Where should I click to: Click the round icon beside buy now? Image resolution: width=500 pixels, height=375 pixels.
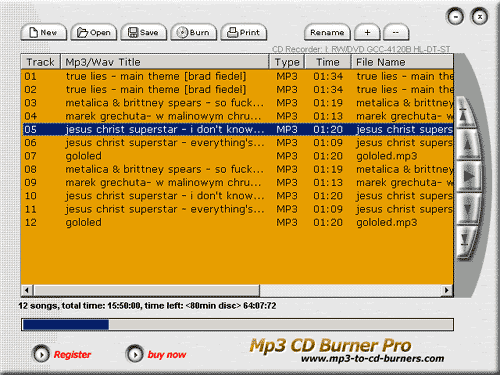pos(135,354)
